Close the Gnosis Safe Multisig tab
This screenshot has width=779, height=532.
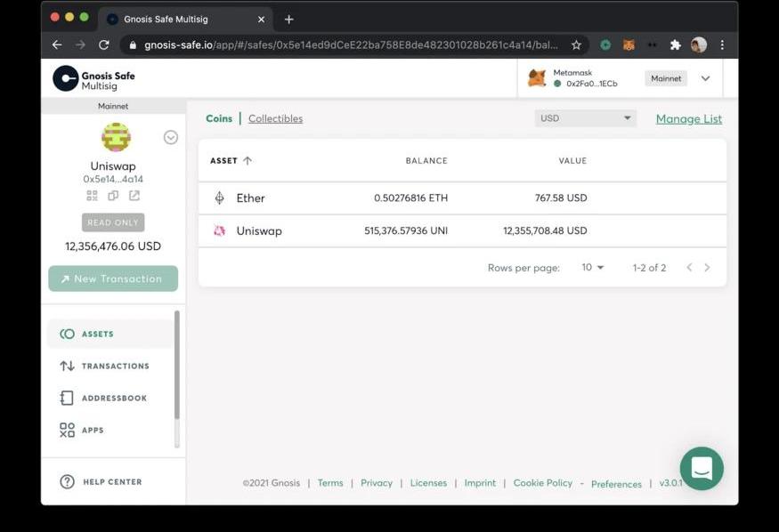262,20
